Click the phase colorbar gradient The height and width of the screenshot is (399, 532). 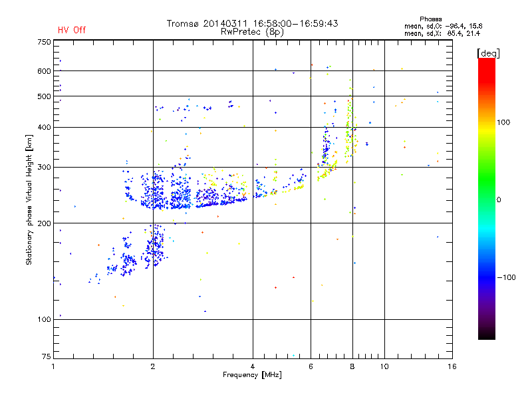487,198
